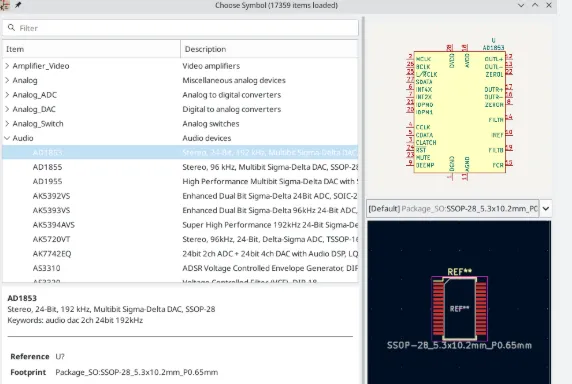This screenshot has width=572, height=384.
Task: Expand the Amplifier_Video library
Action: click(7, 66)
